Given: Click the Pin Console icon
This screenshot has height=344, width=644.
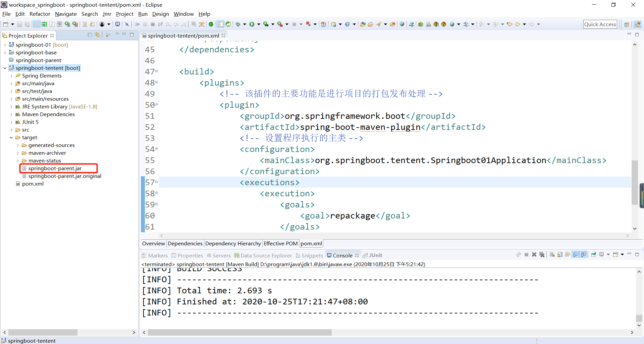Looking at the screenshot, I should tap(593, 254).
